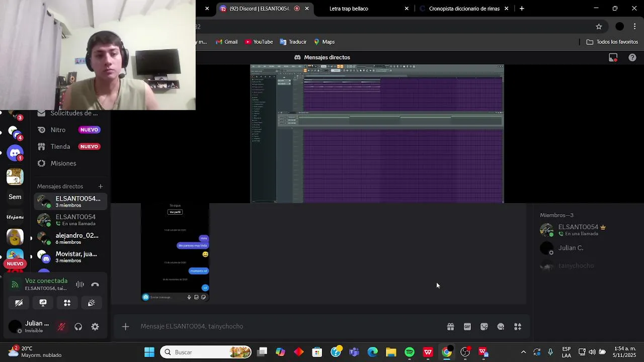Open Windows Start menu
This screenshot has height=362, width=644.
coord(149,352)
